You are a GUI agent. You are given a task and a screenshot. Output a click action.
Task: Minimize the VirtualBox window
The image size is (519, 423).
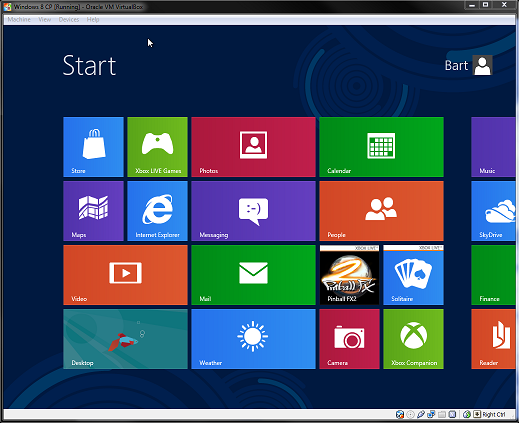click(x=472, y=5)
